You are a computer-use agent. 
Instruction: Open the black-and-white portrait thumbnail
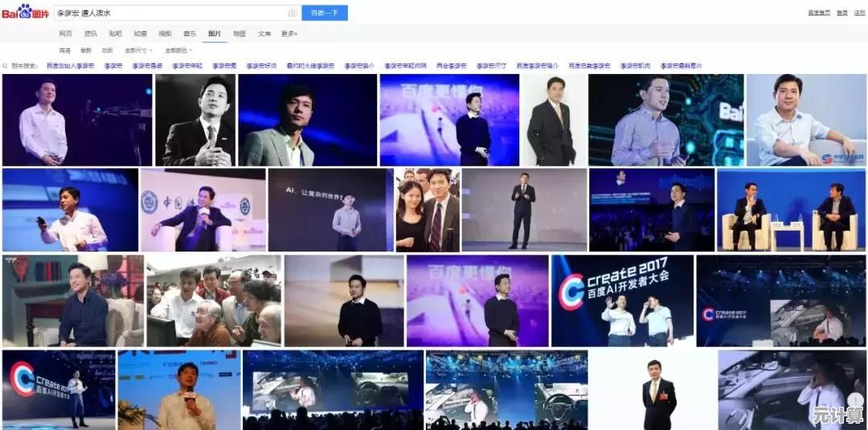(195, 120)
